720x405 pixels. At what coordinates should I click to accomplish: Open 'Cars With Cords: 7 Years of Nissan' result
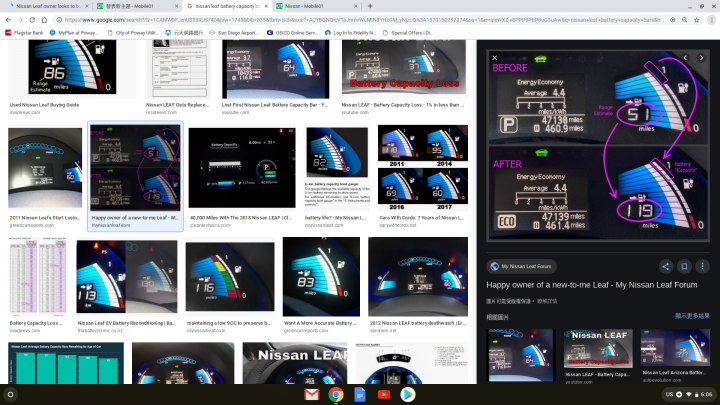pos(423,168)
